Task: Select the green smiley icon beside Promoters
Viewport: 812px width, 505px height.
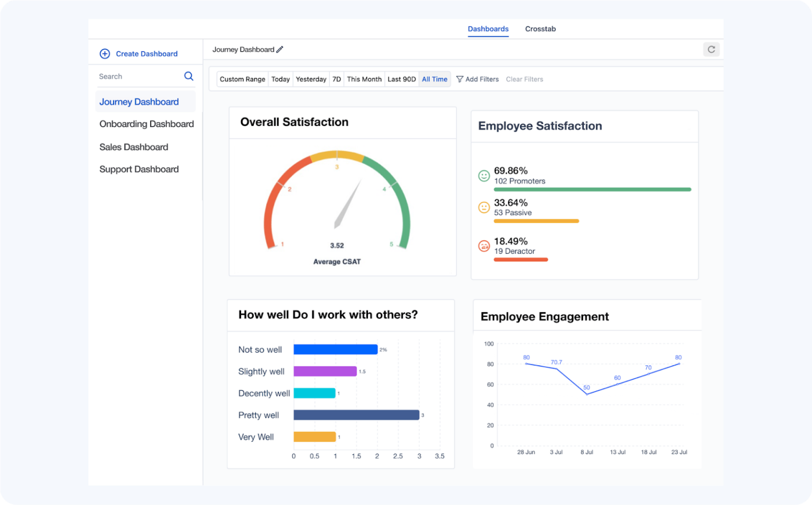Action: [x=484, y=176]
